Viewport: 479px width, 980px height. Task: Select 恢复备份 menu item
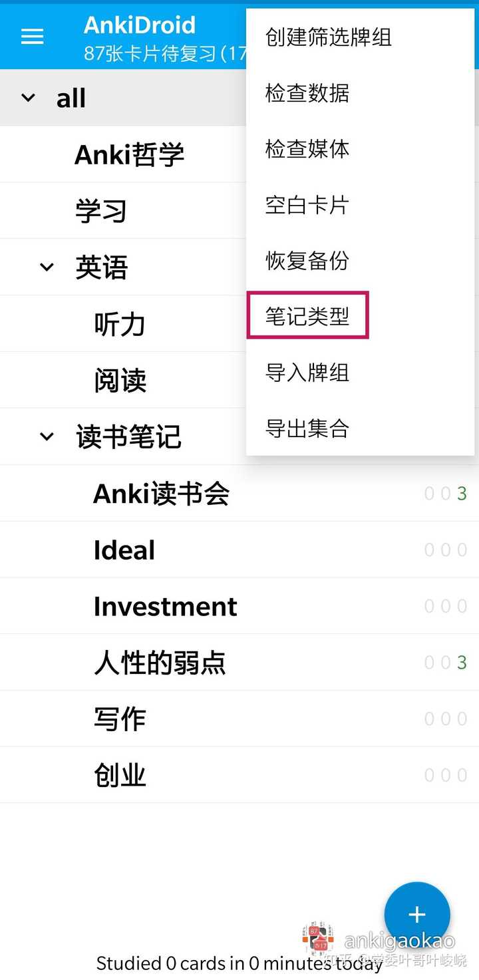307,261
